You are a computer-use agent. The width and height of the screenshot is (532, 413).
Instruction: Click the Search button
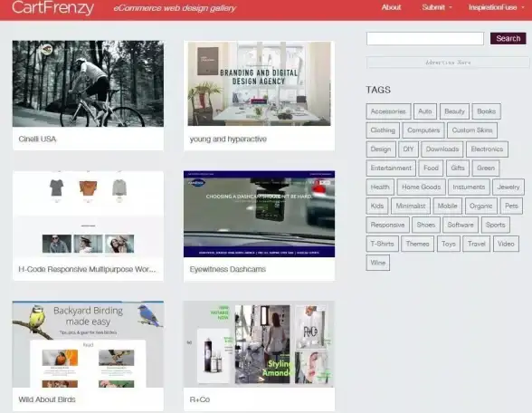click(508, 38)
